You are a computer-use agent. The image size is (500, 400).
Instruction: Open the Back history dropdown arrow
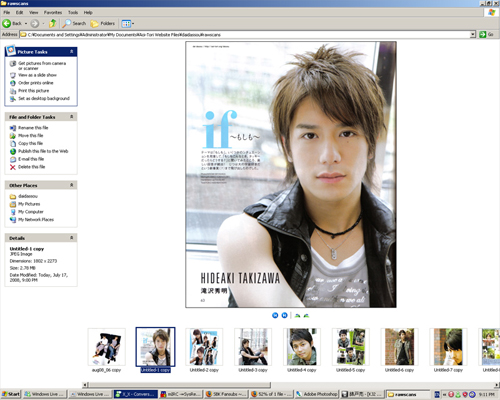click(26, 24)
